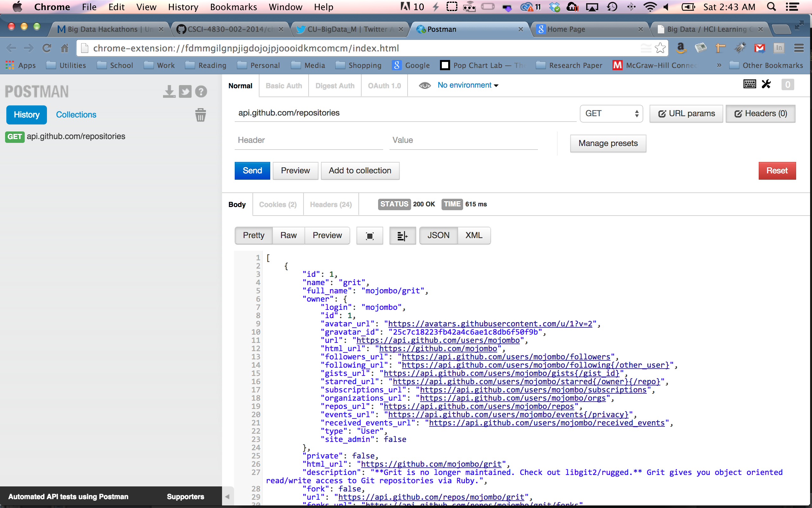Viewport: 812px width, 508px height.
Task: Toggle the Headers (0) editor button
Action: [x=761, y=114]
